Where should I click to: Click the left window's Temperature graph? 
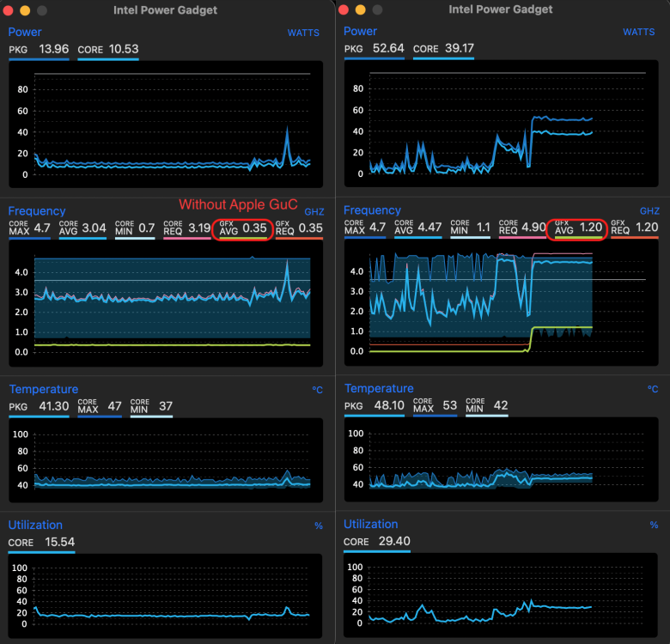[166, 460]
